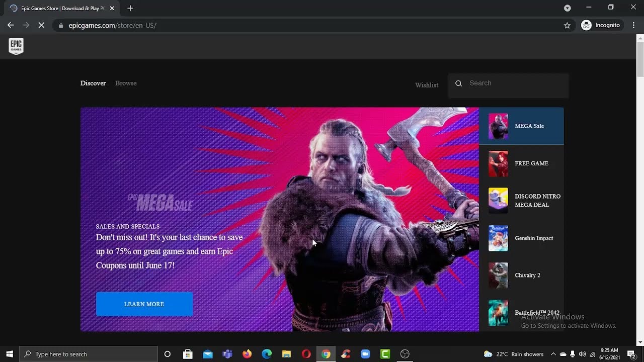
Task: Open the Incognito profile indicator
Action: click(601, 25)
